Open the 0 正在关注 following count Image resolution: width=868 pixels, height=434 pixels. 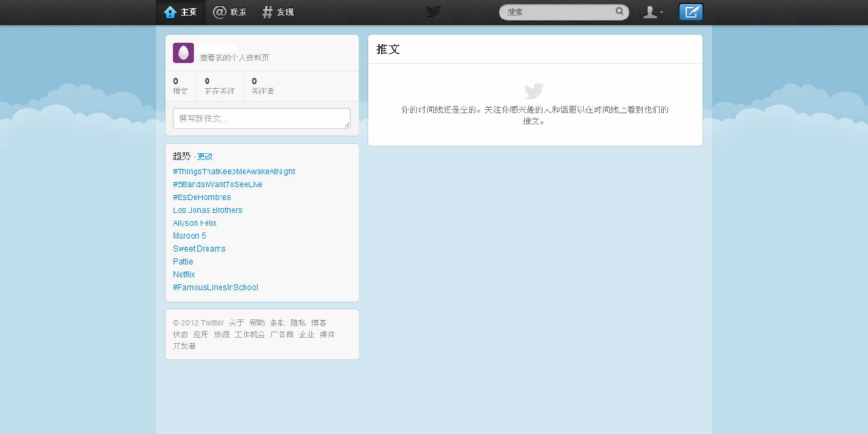pyautogui.click(x=220, y=86)
